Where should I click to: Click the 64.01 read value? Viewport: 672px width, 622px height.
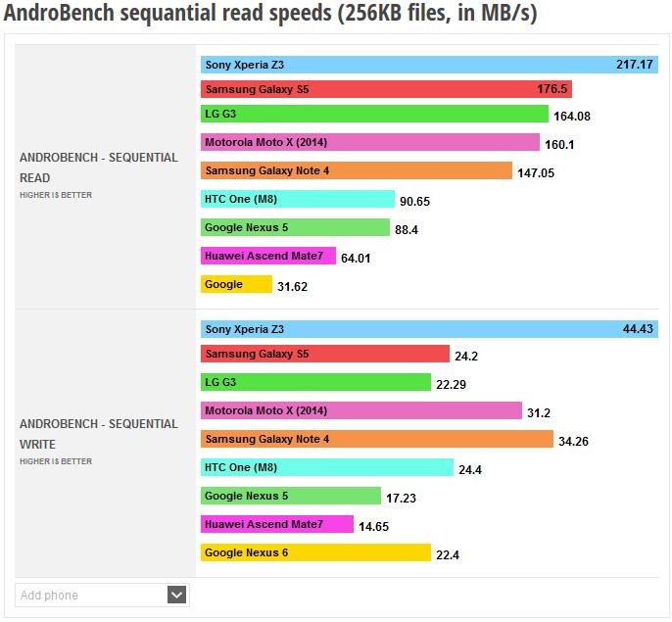point(356,258)
